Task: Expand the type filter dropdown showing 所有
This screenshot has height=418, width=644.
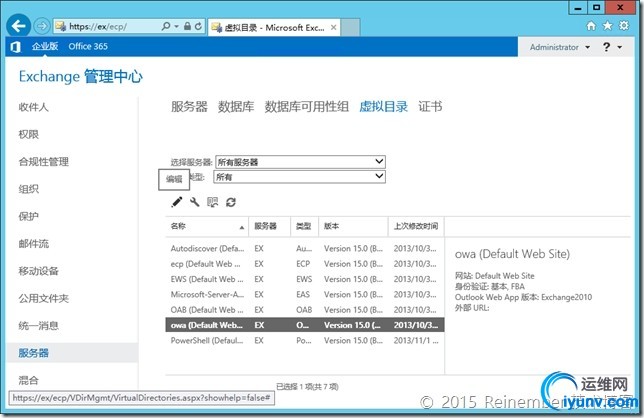Action: click(x=299, y=177)
